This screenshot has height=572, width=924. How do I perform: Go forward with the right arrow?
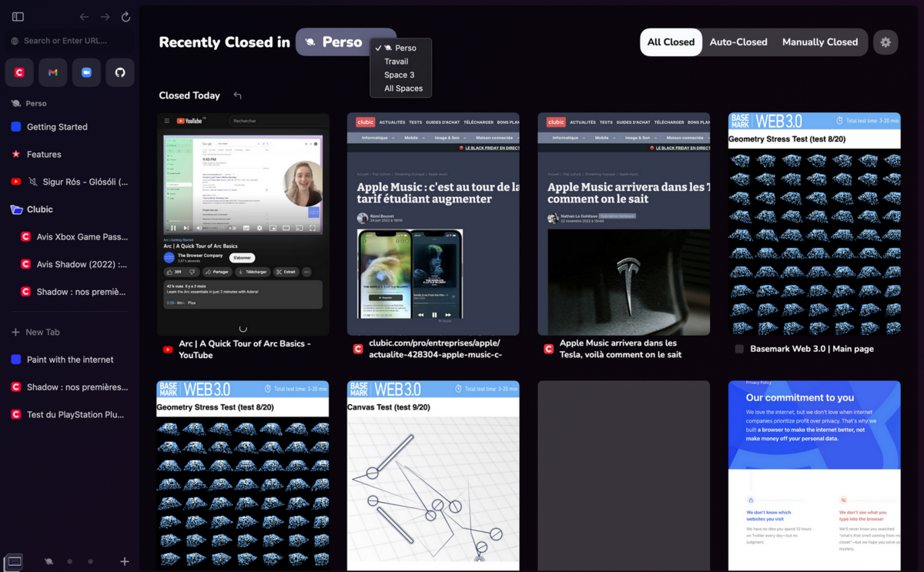click(105, 17)
